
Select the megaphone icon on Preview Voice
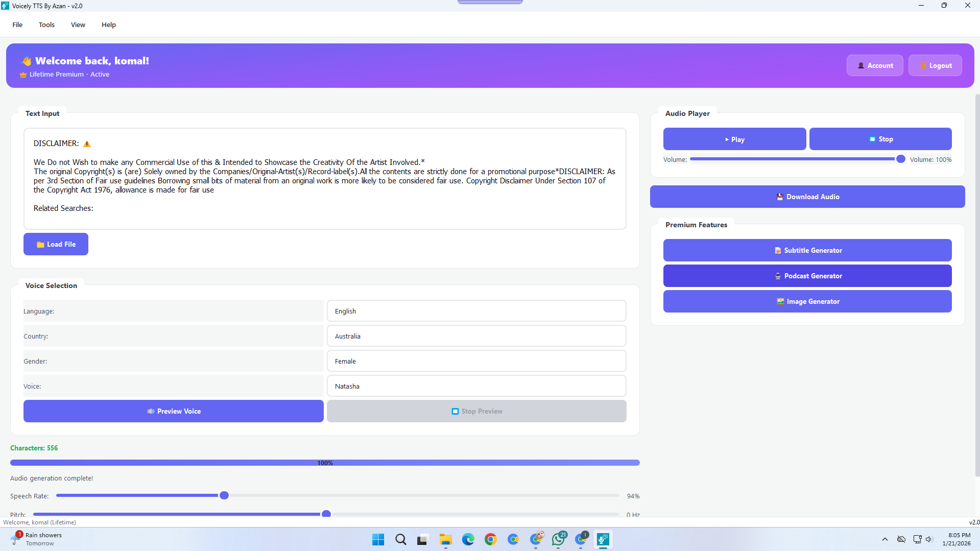click(151, 411)
